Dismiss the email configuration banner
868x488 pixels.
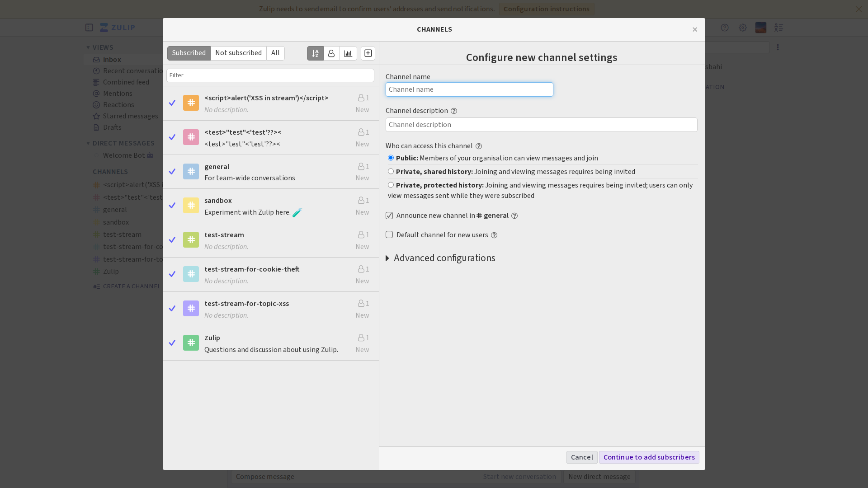click(859, 9)
